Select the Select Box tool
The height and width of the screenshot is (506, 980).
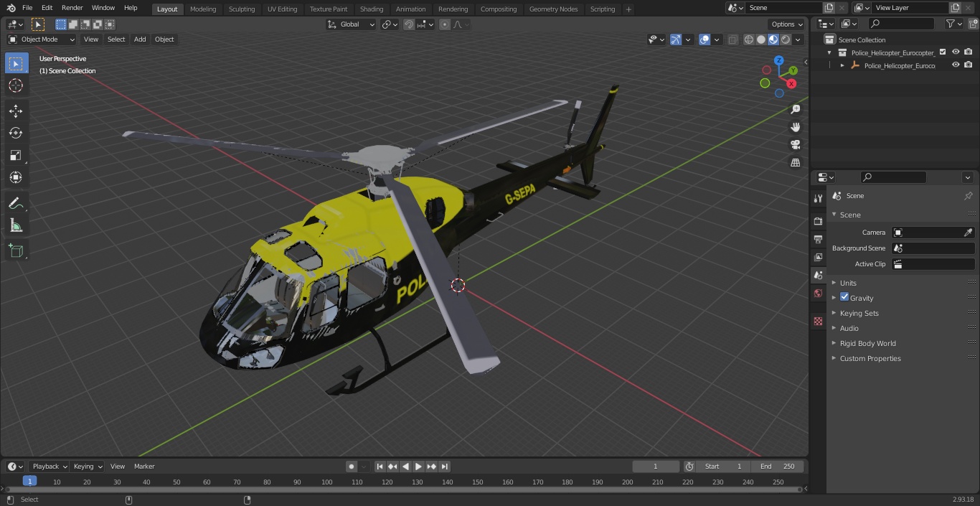(16, 63)
